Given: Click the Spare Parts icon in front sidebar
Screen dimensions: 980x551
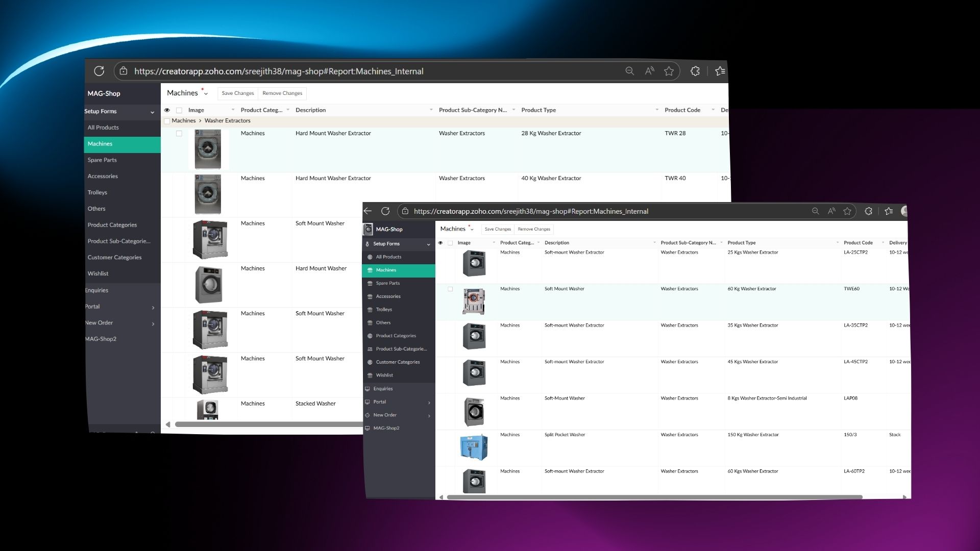Looking at the screenshot, I should click(x=370, y=283).
